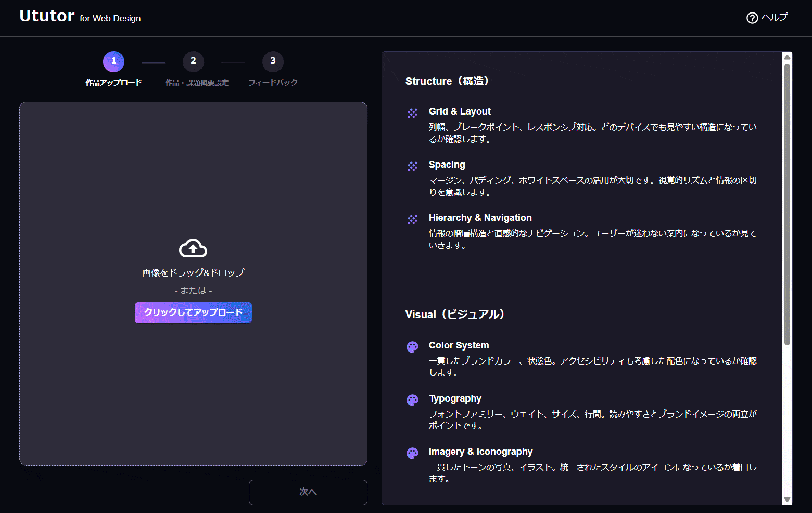Select the Grid & Layout icon
Image resolution: width=812 pixels, height=513 pixels.
click(413, 112)
